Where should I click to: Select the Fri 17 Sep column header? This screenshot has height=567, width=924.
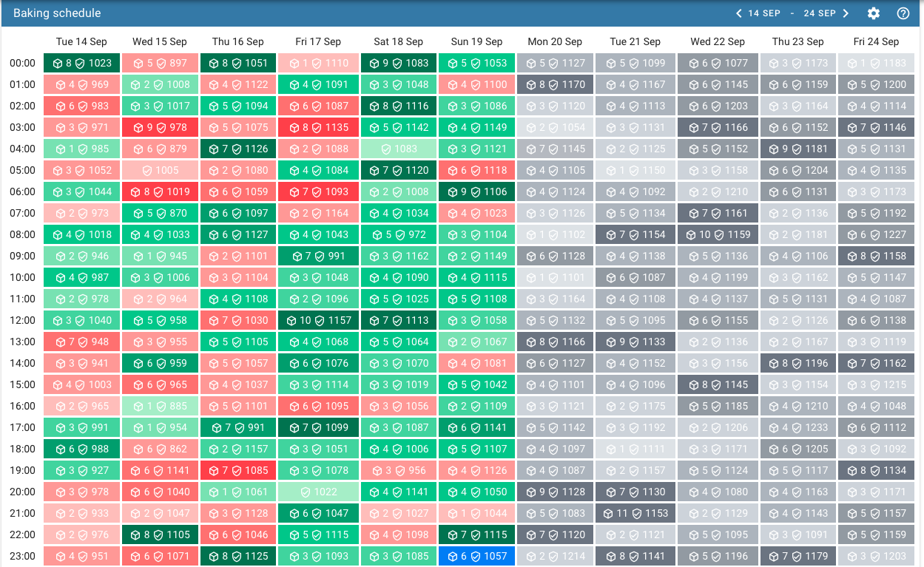coord(318,41)
